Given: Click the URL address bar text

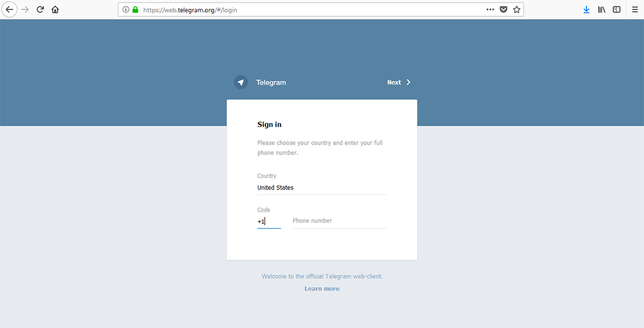Looking at the screenshot, I should click(x=190, y=10).
